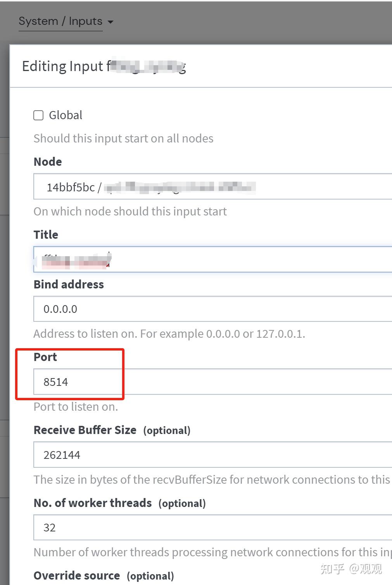This screenshot has height=585, width=392.
Task: Click the Receive Buffer Size label
Action: [x=85, y=430]
